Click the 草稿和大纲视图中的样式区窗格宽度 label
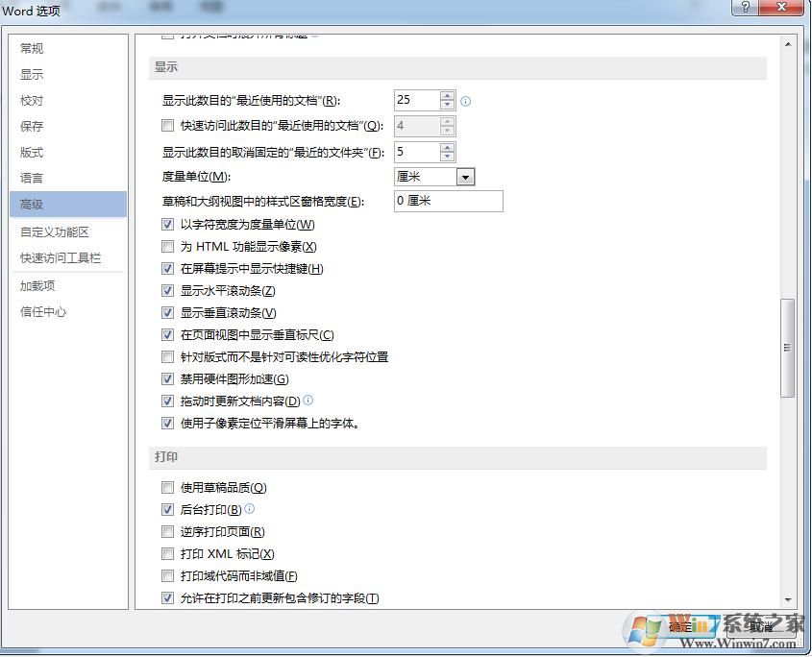Screen dimensions: 812x657 pyautogui.click(x=263, y=201)
